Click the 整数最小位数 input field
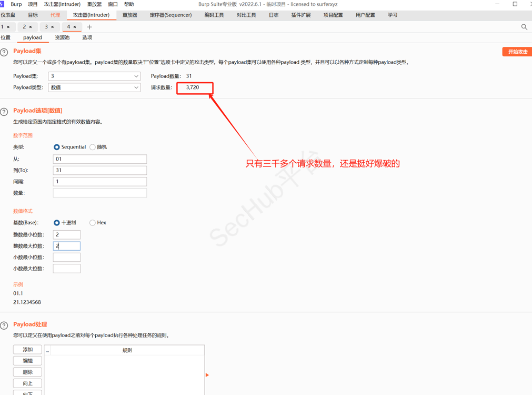This screenshot has height=395, width=532. pos(66,234)
